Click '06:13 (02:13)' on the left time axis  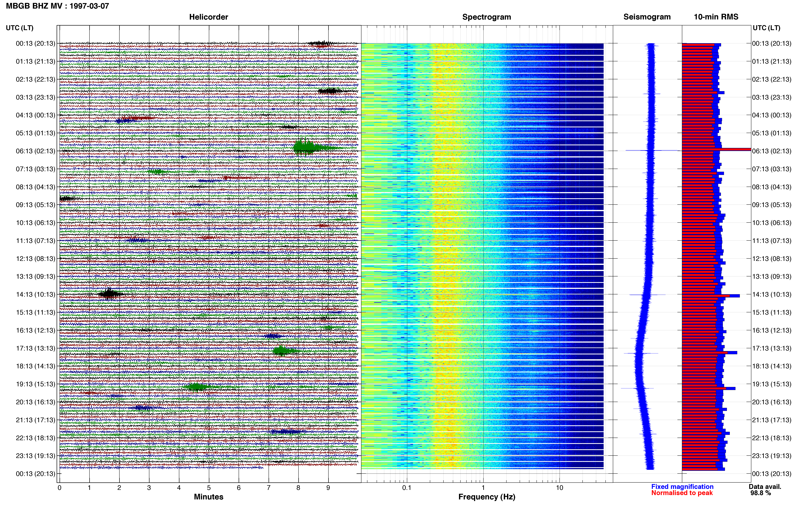pos(36,151)
